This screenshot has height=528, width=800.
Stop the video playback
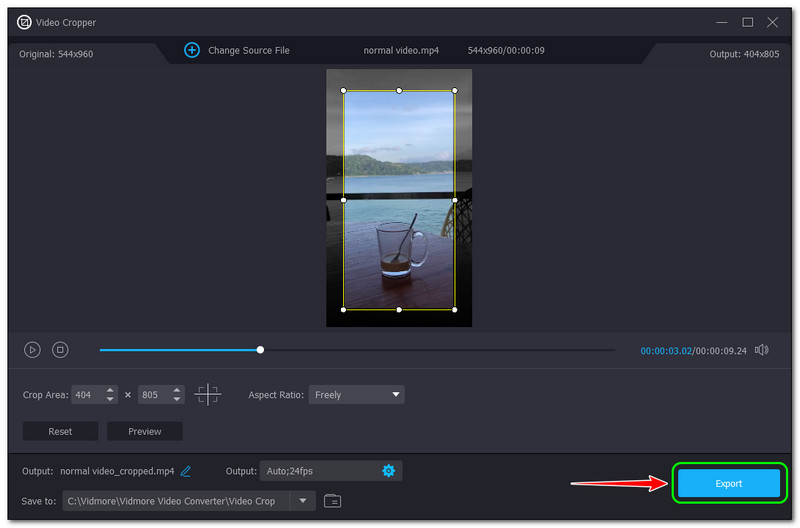(60, 350)
